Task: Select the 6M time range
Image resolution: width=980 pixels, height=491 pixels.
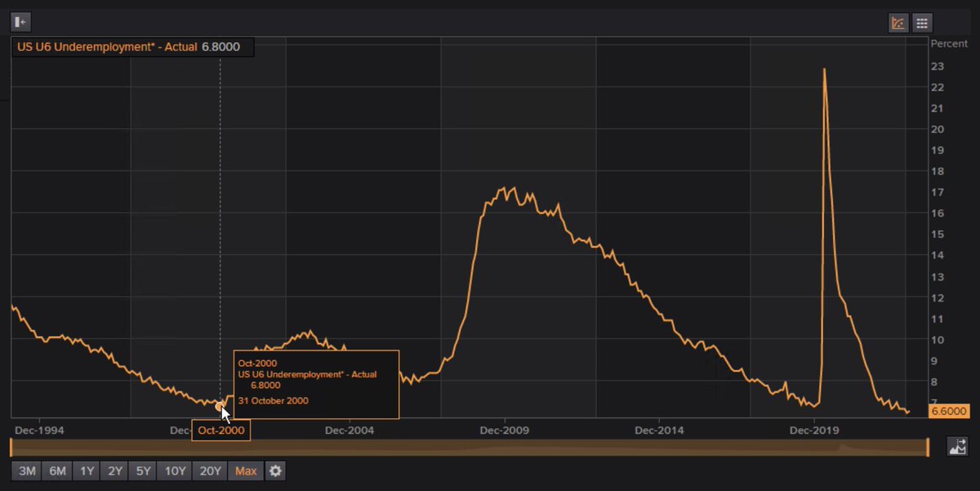Action: click(x=57, y=471)
